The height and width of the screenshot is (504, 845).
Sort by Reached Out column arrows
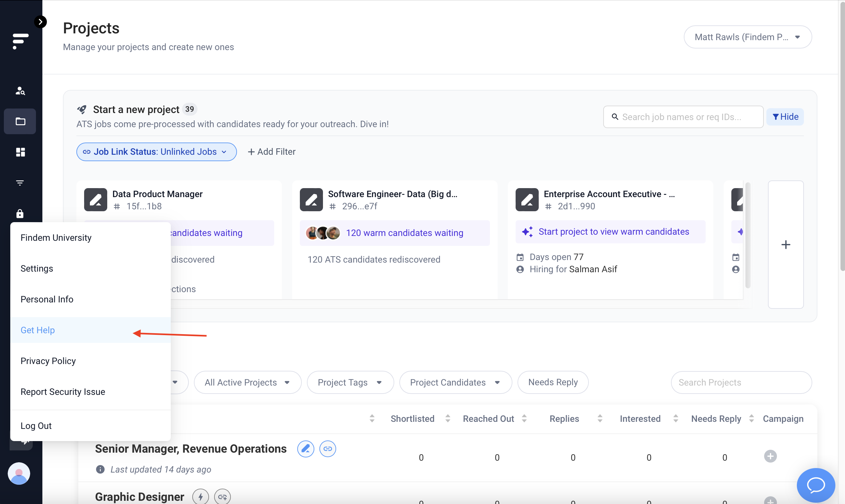click(x=524, y=418)
